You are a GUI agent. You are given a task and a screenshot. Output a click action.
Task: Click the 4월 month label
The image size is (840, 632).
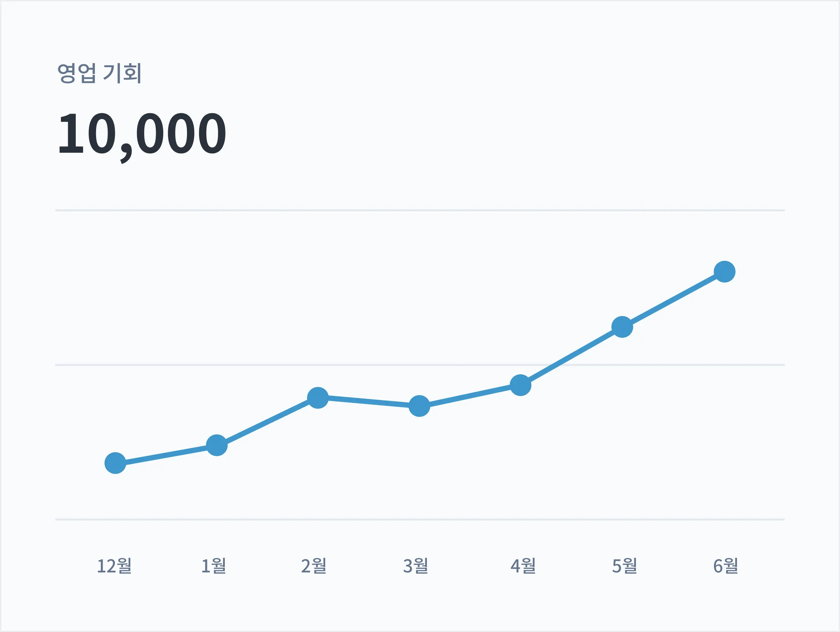point(523,566)
